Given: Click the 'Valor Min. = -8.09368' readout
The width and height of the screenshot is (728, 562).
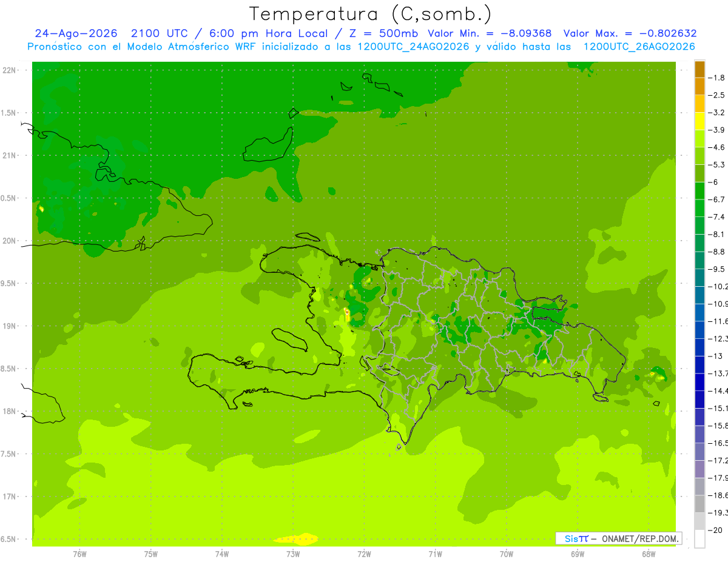Looking at the screenshot, I should click(x=490, y=33).
